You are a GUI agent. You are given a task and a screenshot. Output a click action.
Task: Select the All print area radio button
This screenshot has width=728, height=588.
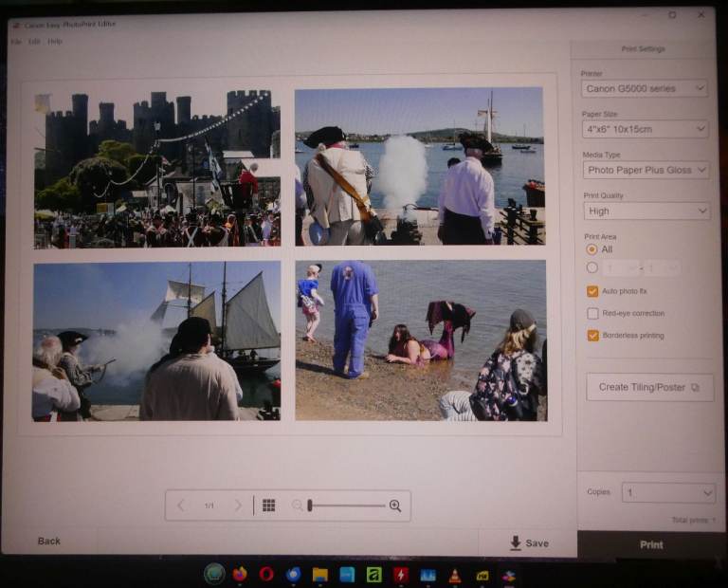(592, 248)
